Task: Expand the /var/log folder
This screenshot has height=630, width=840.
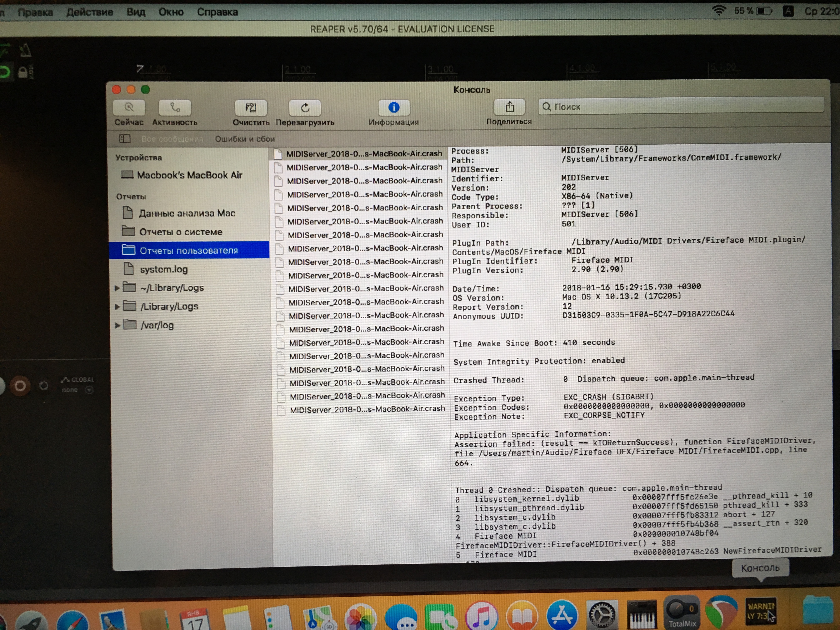Action: pos(117,325)
